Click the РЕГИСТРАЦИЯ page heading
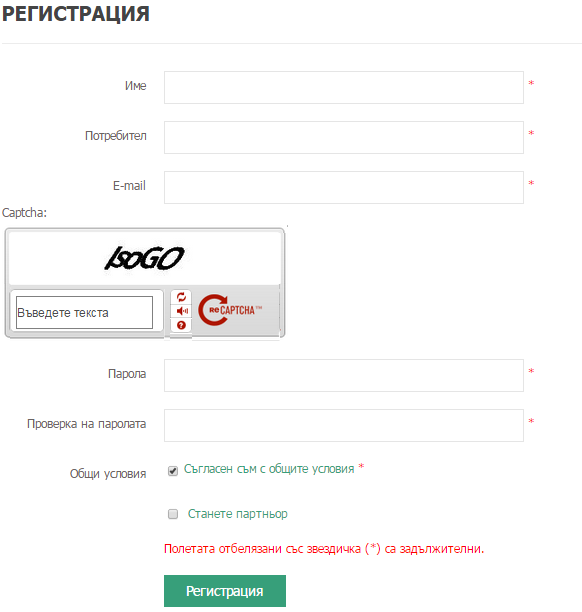The height and width of the screenshot is (612, 582). coord(76,14)
